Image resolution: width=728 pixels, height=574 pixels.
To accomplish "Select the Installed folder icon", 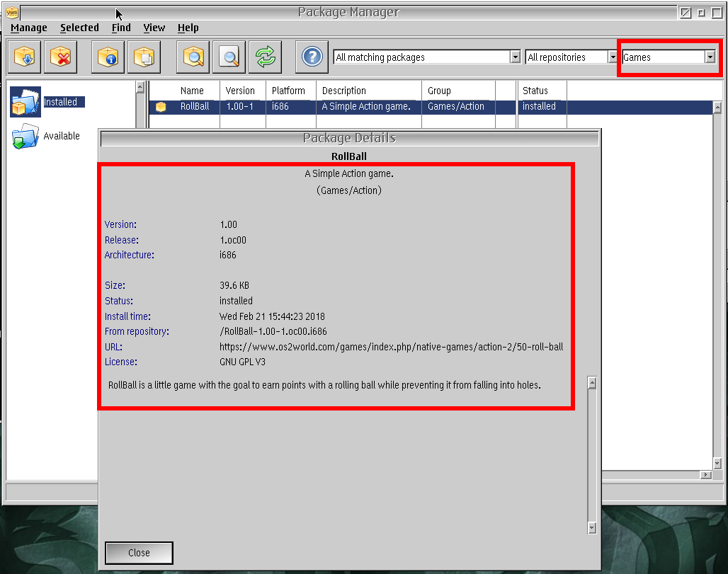I will [x=25, y=102].
